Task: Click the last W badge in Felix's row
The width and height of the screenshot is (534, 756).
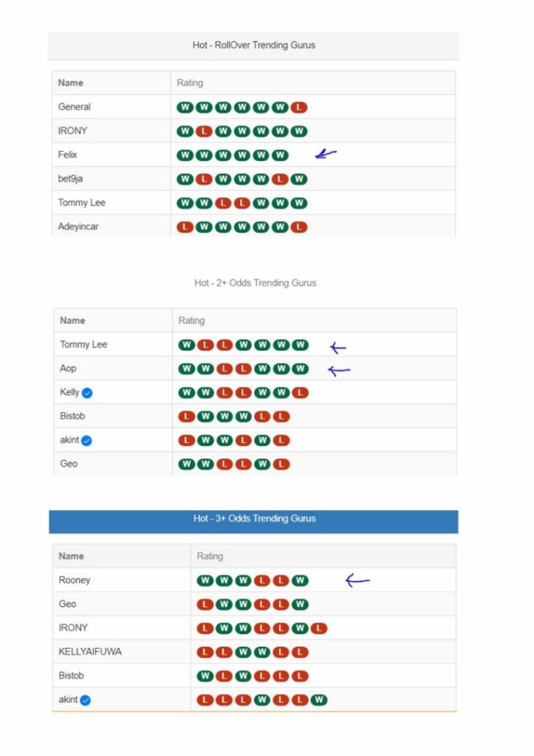Action: (x=280, y=155)
